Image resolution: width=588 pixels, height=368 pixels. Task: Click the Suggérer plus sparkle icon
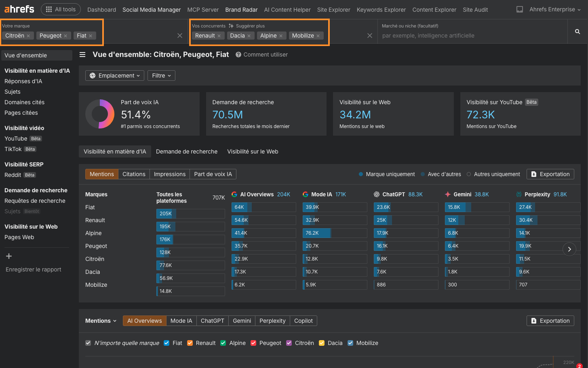tap(231, 26)
